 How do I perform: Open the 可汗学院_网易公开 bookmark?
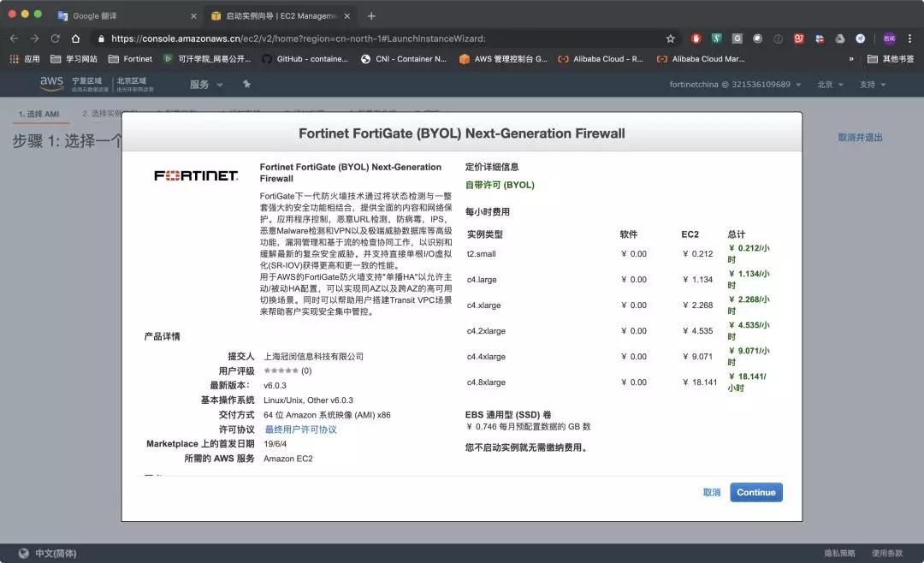tap(207, 59)
